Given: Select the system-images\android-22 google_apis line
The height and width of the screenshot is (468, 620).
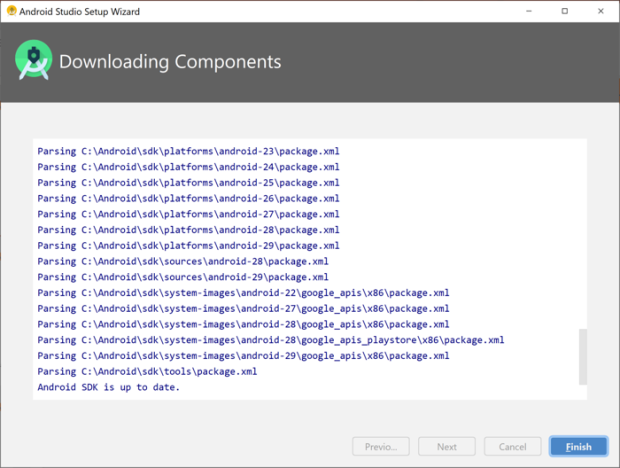Looking at the screenshot, I should tap(244, 293).
